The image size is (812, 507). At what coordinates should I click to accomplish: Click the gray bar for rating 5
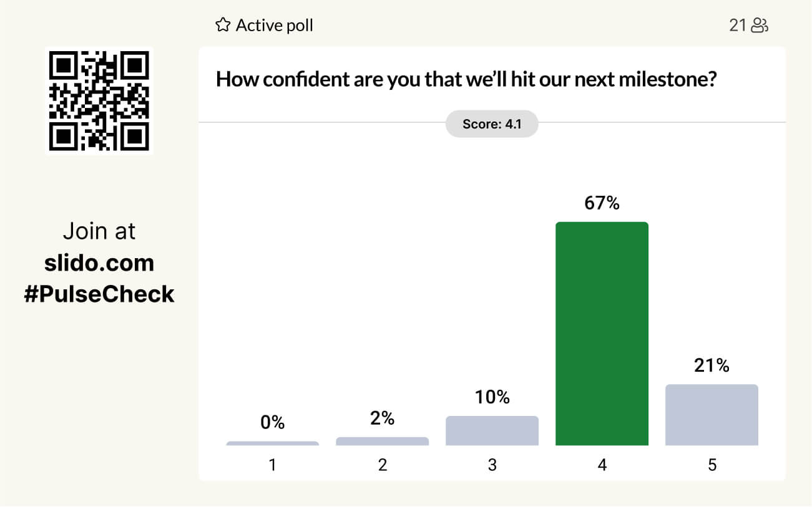(x=712, y=415)
